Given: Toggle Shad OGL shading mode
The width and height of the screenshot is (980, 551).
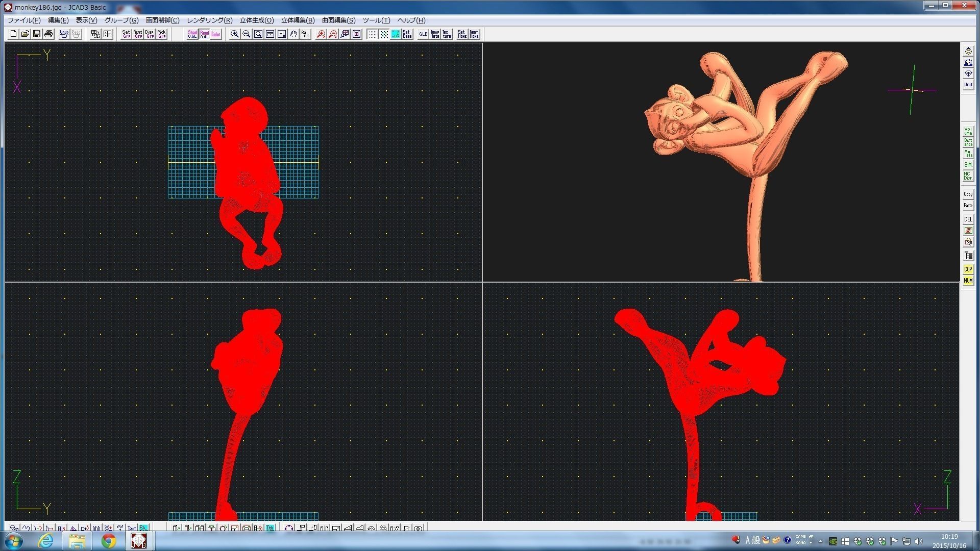Looking at the screenshot, I should [x=192, y=34].
